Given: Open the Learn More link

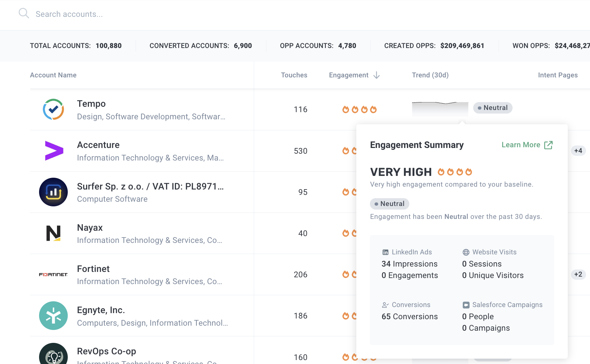Looking at the screenshot, I should (520, 145).
